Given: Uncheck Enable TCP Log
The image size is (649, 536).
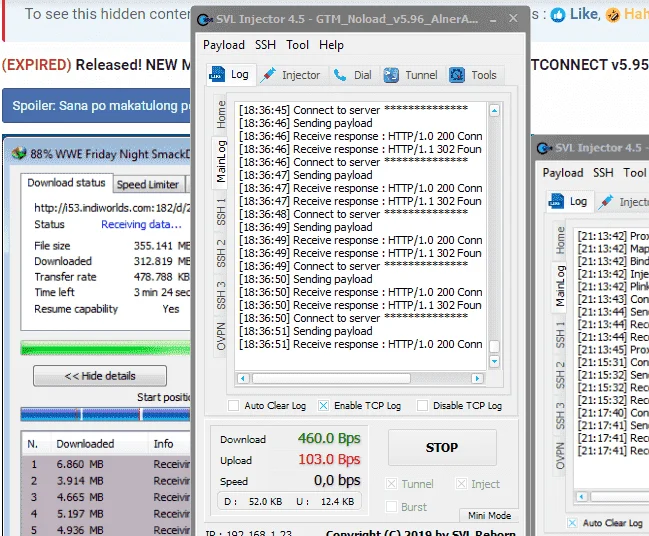Looking at the screenshot, I should (323, 406).
